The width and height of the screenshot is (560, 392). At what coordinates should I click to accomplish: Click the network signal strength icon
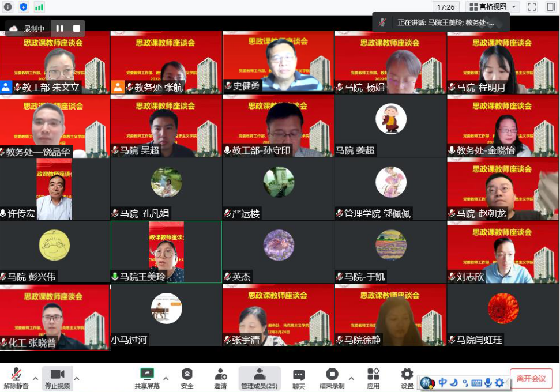39,7
